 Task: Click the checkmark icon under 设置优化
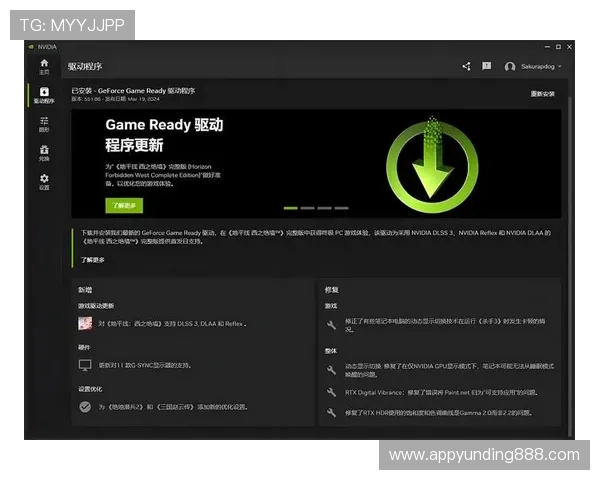(x=85, y=407)
